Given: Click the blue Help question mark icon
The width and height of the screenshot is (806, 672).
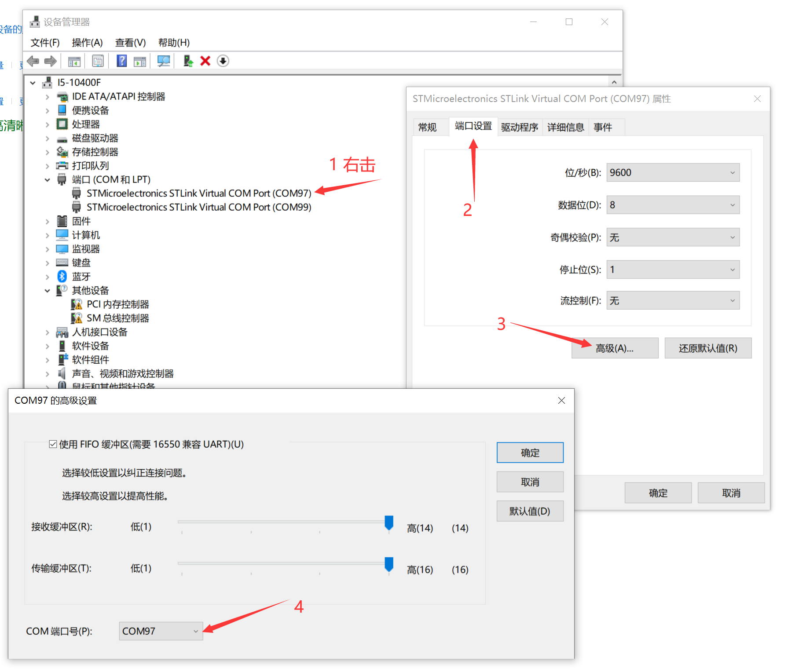Looking at the screenshot, I should (x=121, y=61).
